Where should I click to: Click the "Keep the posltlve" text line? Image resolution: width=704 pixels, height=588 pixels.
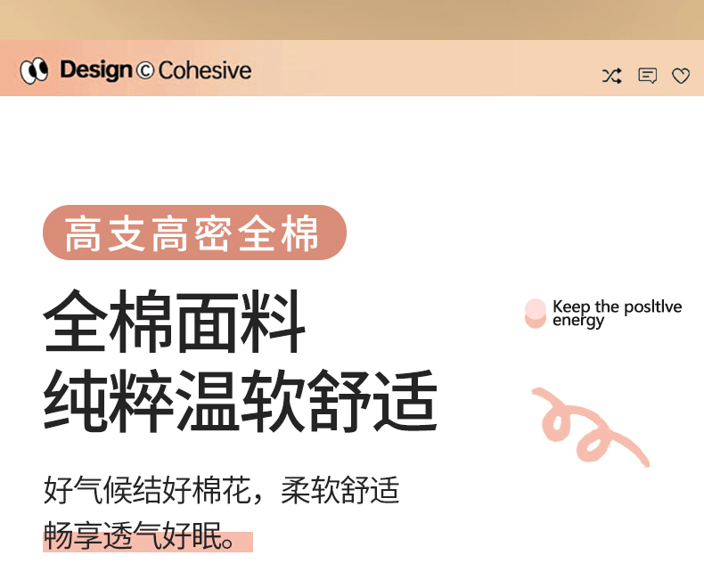617,306
